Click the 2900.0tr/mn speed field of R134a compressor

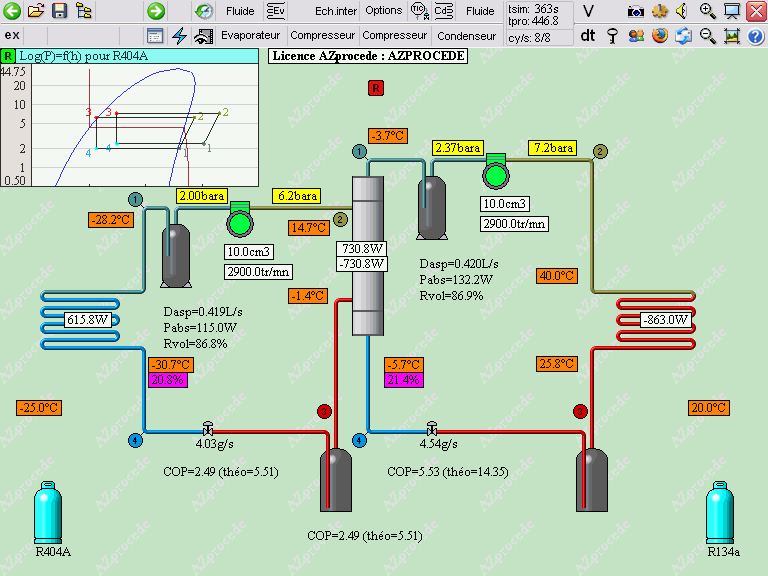pyautogui.click(x=514, y=224)
